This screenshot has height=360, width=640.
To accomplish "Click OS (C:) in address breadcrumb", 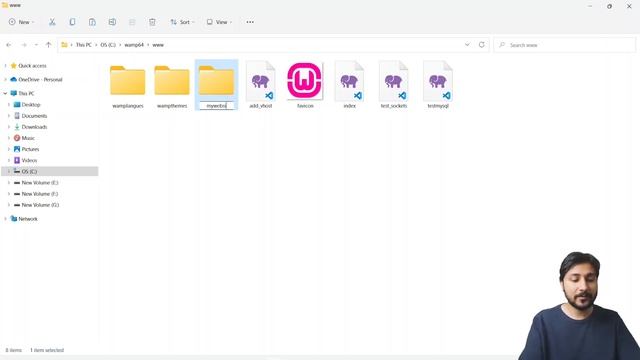I will coord(108,45).
